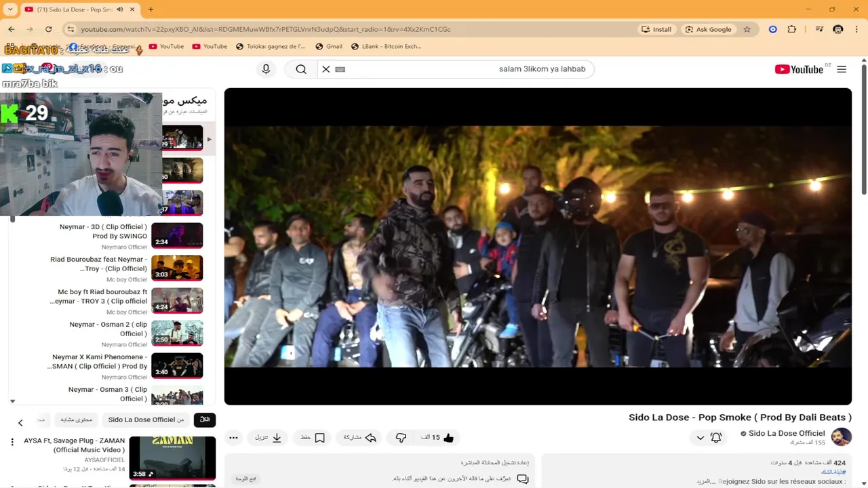The height and width of the screenshot is (488, 868).
Task: Open the tab search dropdown arrow
Action: [10, 9]
